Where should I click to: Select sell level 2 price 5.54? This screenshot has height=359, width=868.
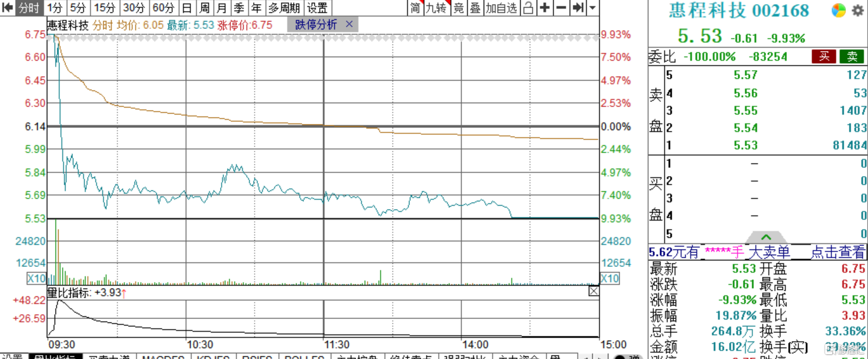point(745,128)
